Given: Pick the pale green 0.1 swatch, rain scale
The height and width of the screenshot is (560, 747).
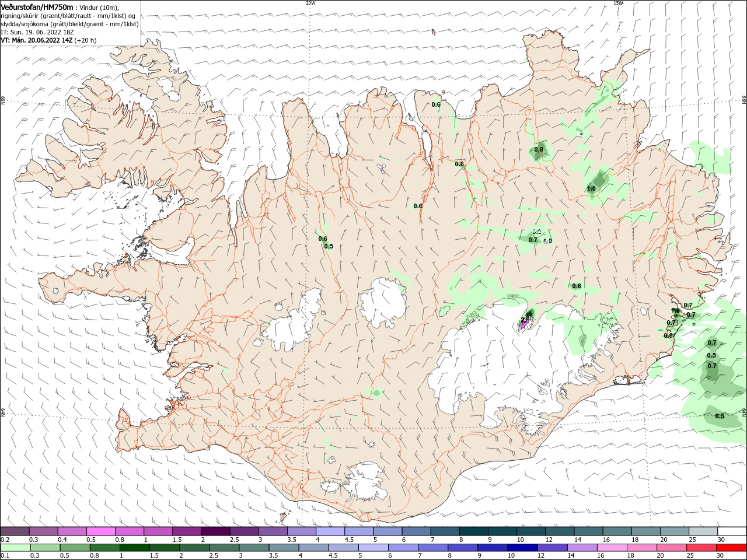Looking at the screenshot, I should 16,548.
